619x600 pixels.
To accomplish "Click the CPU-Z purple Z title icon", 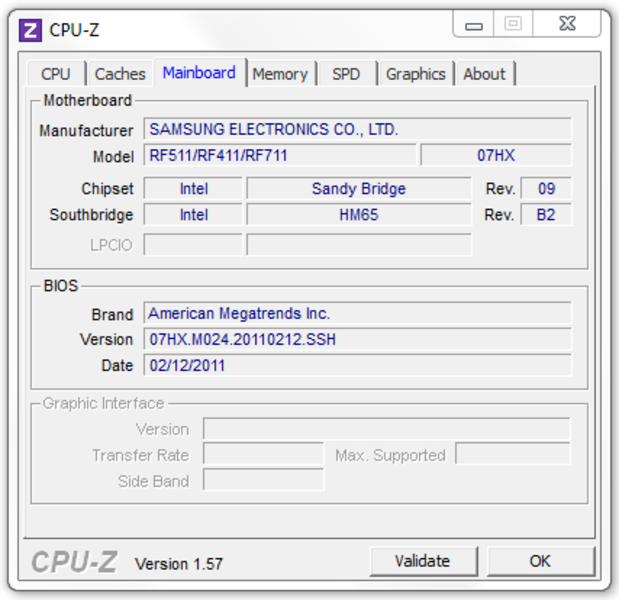I will [x=30, y=30].
